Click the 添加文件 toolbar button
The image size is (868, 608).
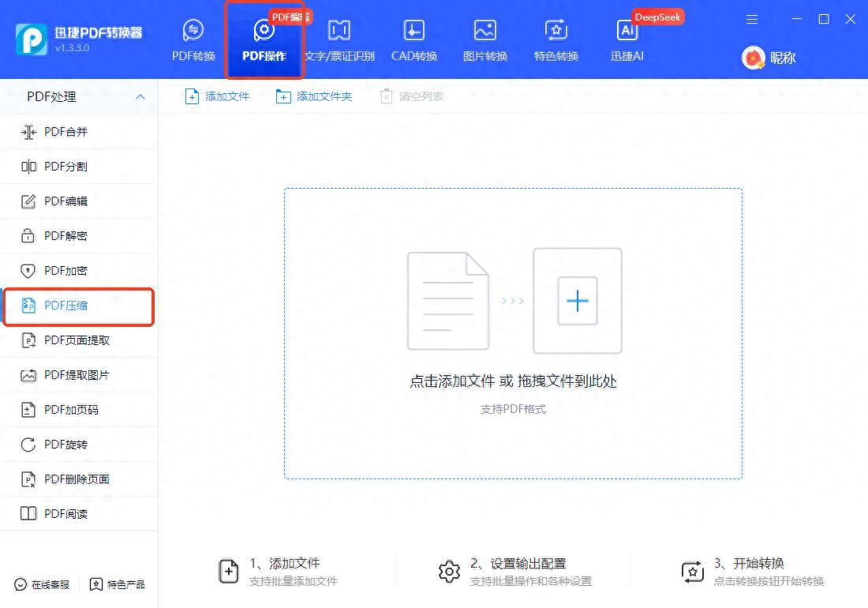pyautogui.click(x=217, y=96)
